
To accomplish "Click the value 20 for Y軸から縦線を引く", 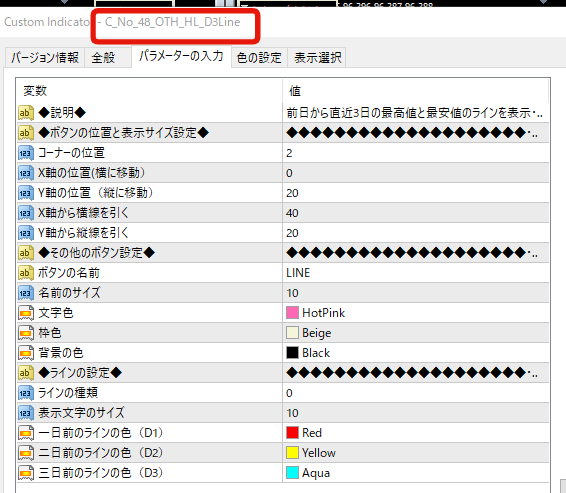I will pyautogui.click(x=292, y=233).
